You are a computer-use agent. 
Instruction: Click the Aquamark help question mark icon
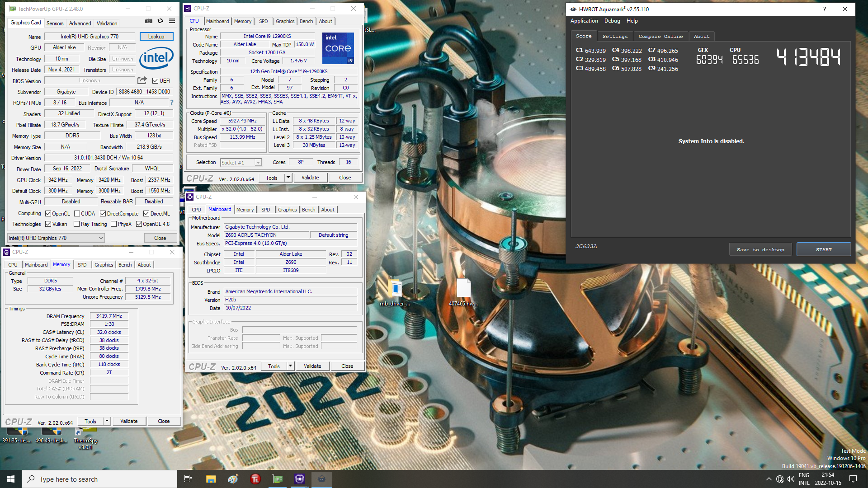tap(825, 9)
